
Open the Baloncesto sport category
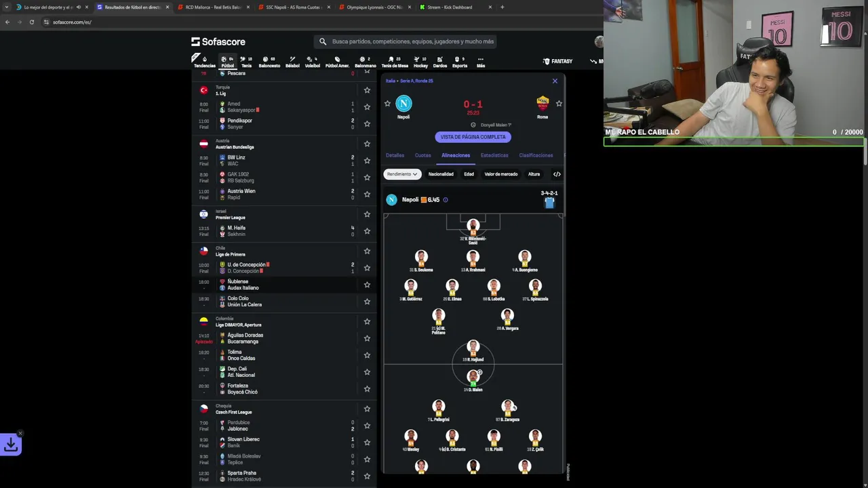[x=269, y=62]
